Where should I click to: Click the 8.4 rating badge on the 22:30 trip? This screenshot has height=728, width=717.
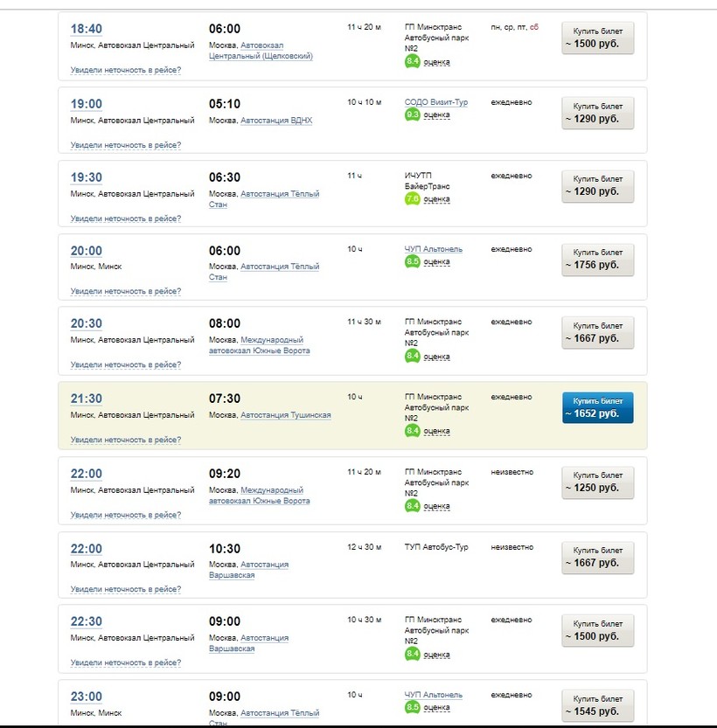tap(413, 654)
